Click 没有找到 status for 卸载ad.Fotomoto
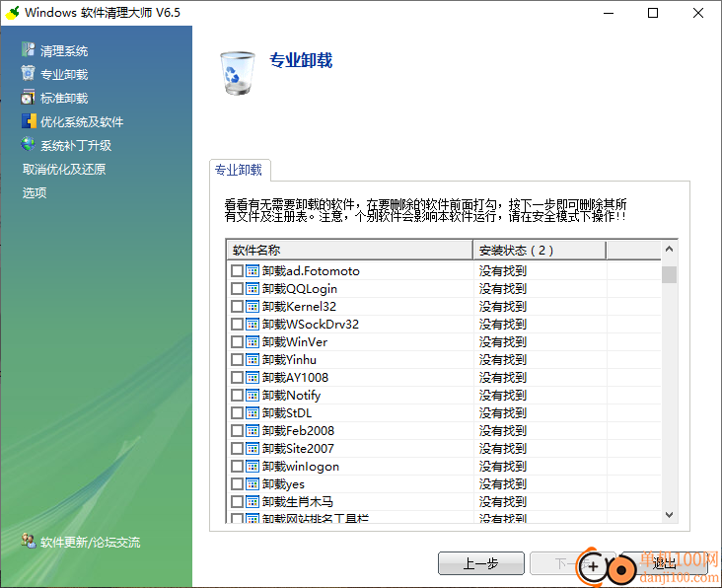 tap(503, 270)
